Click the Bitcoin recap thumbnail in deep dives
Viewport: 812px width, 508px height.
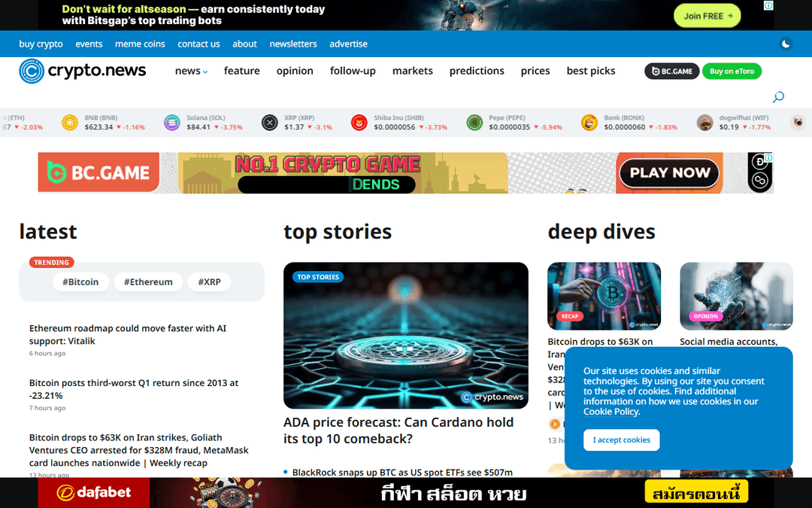click(x=604, y=296)
